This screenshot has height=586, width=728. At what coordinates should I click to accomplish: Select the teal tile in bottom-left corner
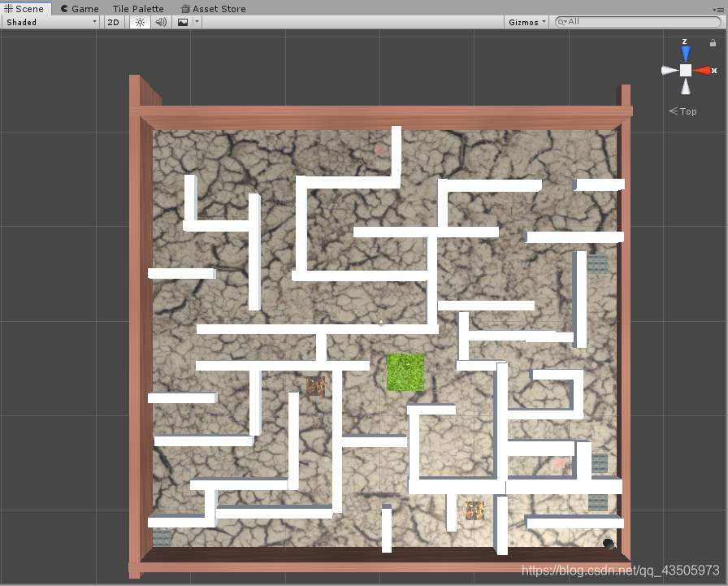[162, 538]
